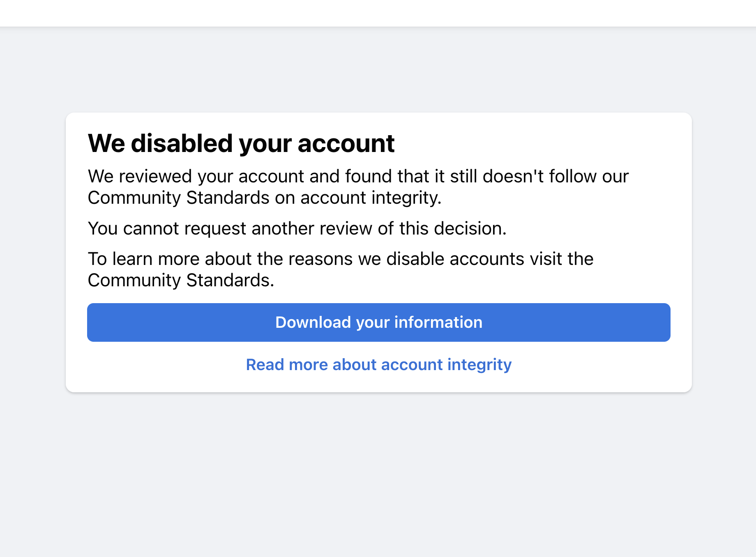Click the word 'account' in the bold heading
This screenshot has width=756, height=557.
(346, 143)
